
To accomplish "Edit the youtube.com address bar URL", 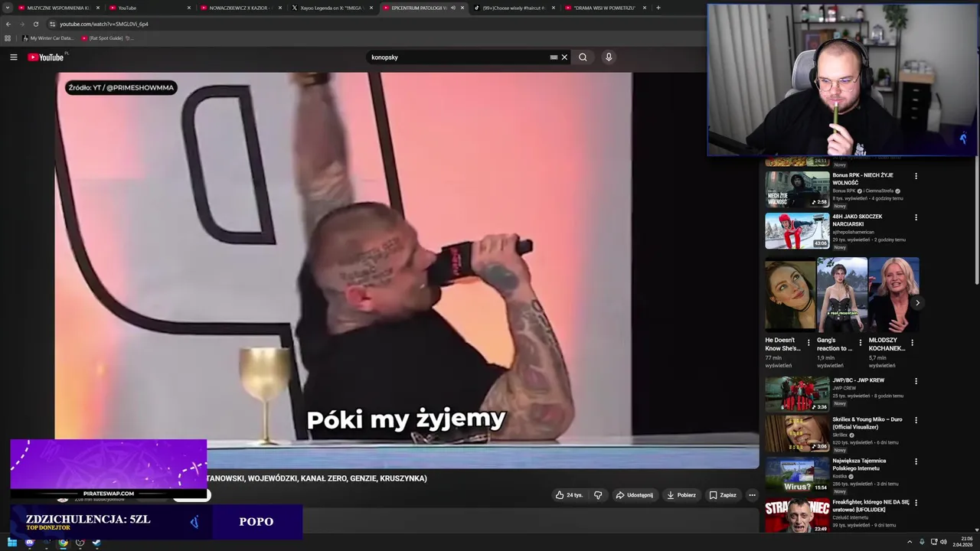I will [x=104, y=24].
